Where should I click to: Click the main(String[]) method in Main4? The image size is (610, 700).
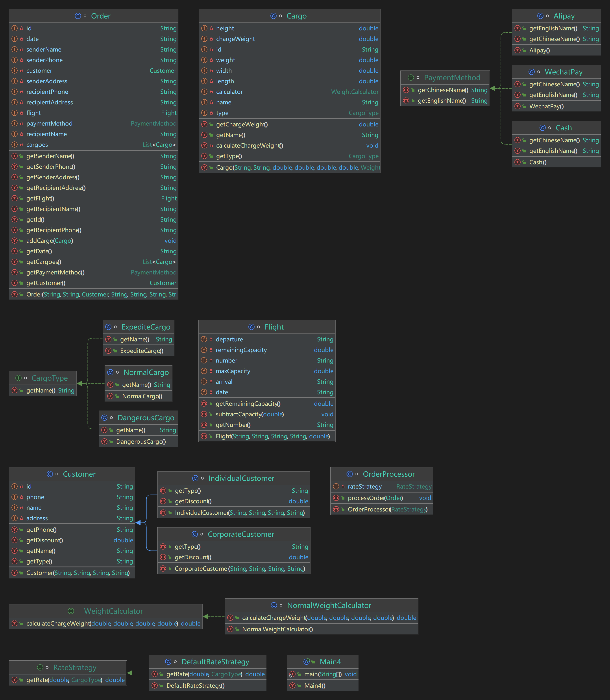pyautogui.click(x=323, y=674)
